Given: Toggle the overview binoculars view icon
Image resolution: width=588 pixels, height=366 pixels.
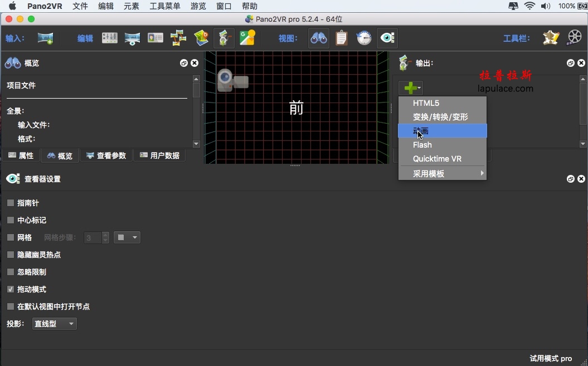Looking at the screenshot, I should (319, 38).
